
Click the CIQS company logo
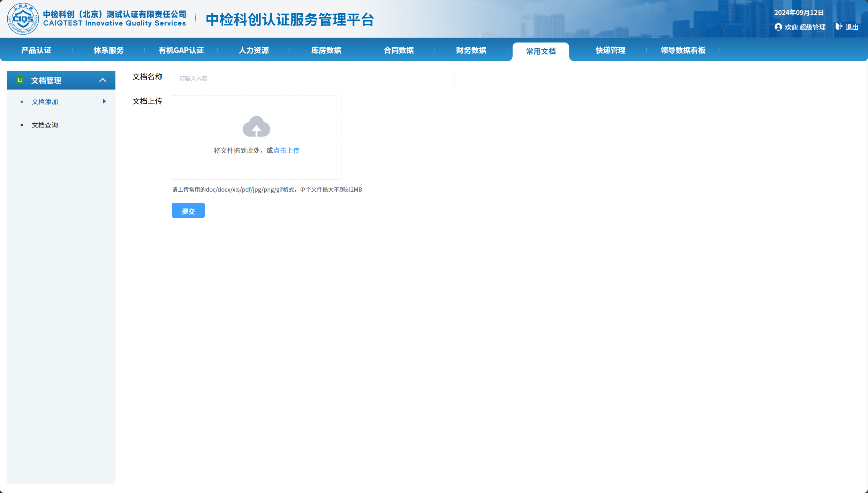point(23,19)
